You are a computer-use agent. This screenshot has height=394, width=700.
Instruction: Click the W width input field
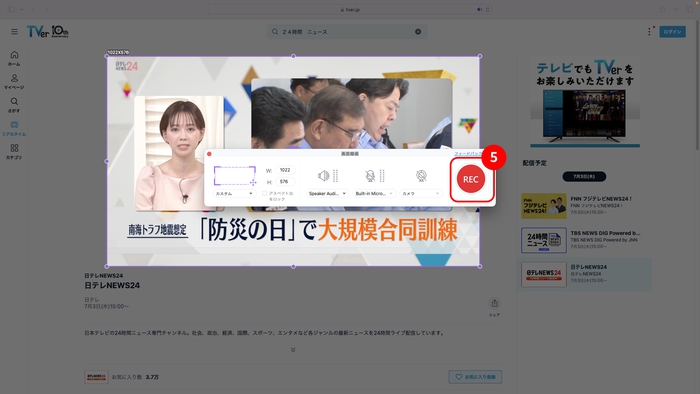click(285, 170)
